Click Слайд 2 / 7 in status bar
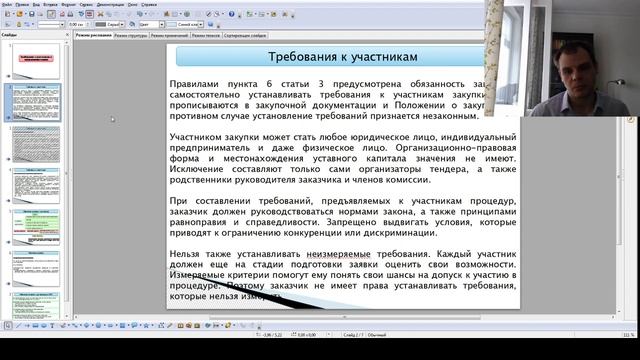 353,335
